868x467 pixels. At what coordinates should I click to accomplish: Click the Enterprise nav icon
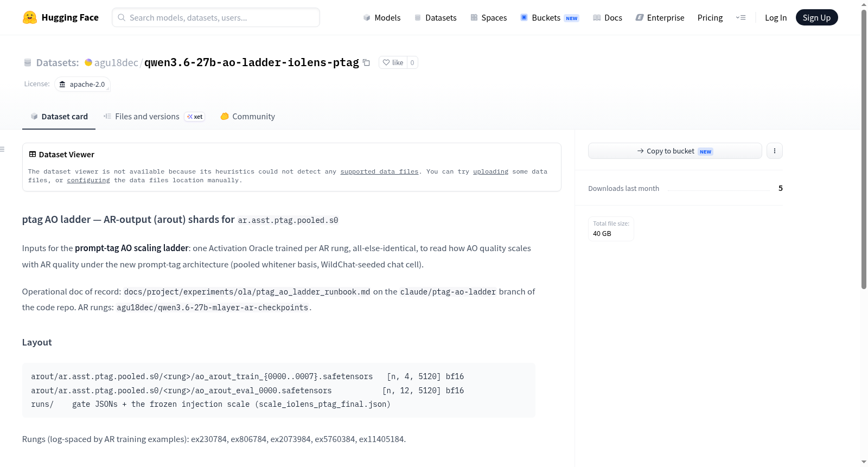pyautogui.click(x=640, y=17)
